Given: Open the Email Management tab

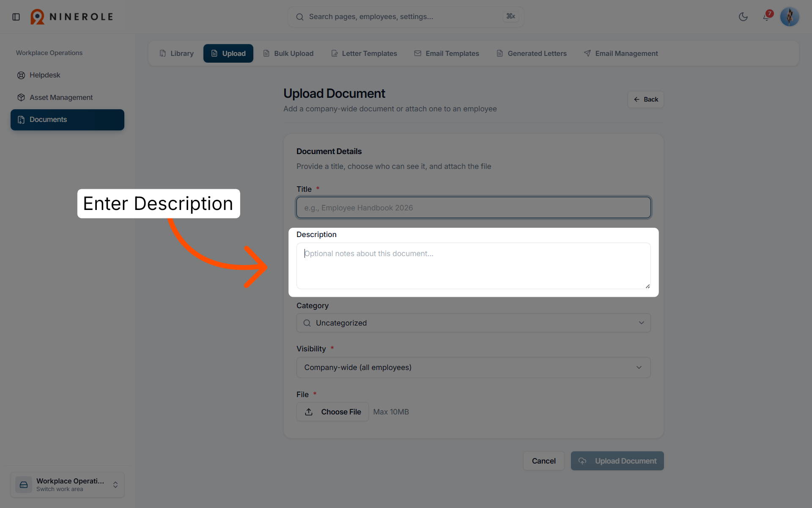Looking at the screenshot, I should [621, 53].
